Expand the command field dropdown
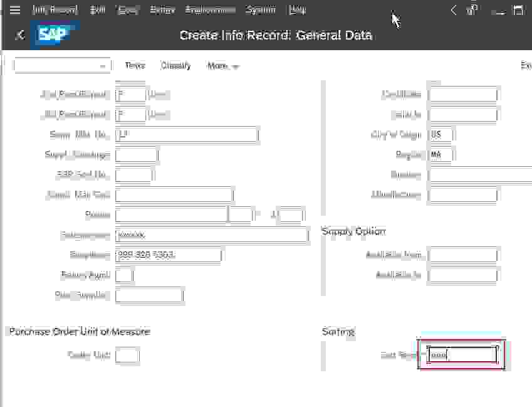This screenshot has width=532, height=407. point(103,66)
